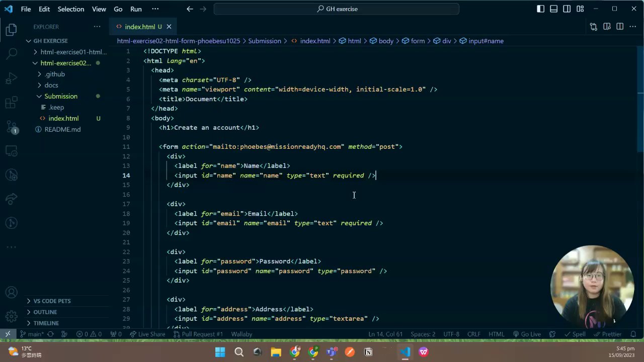Open notifications bell in status bar
644x362 pixels.
pos(633,334)
